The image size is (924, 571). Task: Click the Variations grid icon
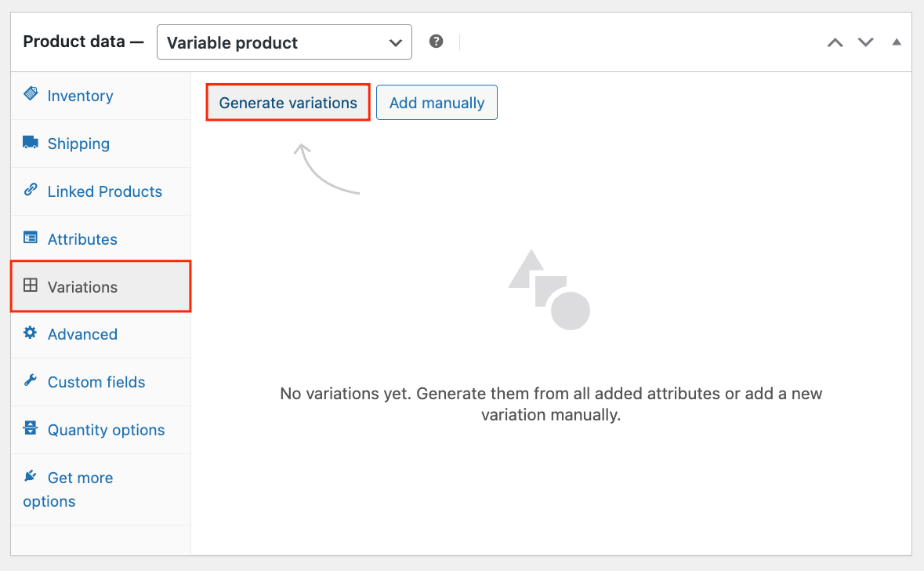tap(31, 285)
